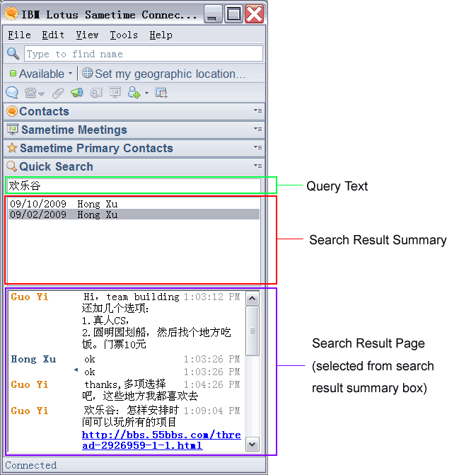The width and height of the screenshot is (476, 475).
Task: Click the chat scrollbar down arrow
Action: point(252,445)
